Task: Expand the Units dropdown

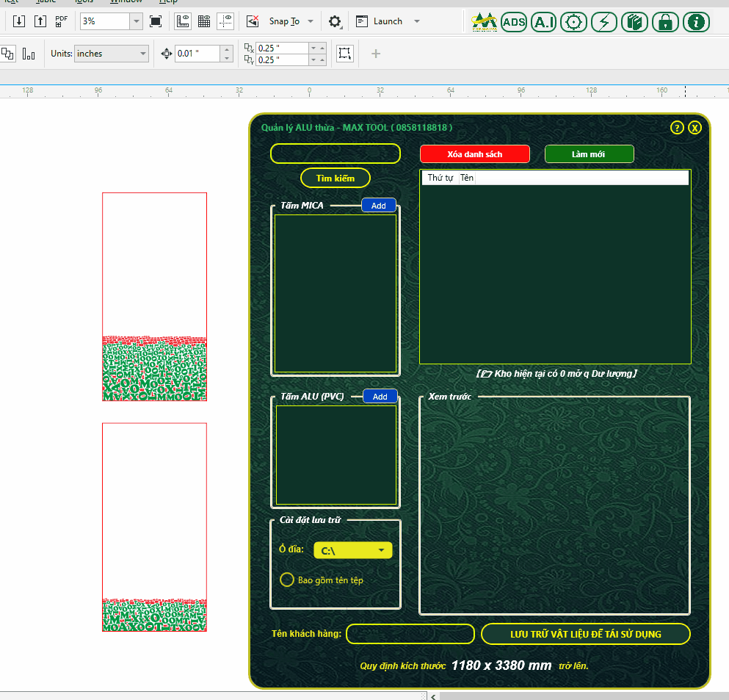Action: click(x=111, y=54)
